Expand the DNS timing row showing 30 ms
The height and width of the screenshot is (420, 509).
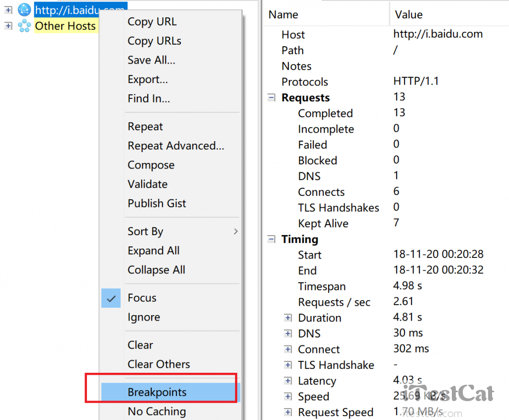[288, 334]
